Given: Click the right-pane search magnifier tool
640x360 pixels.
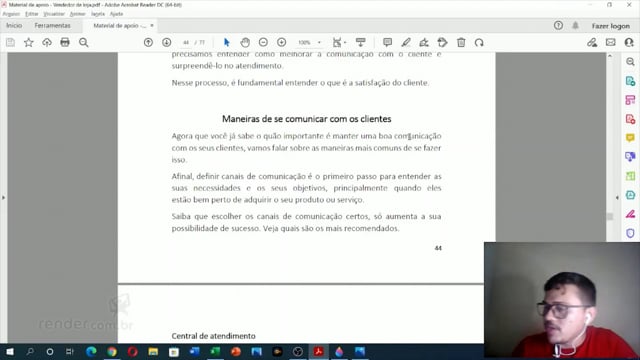Looking at the screenshot, I should pos(630,62).
